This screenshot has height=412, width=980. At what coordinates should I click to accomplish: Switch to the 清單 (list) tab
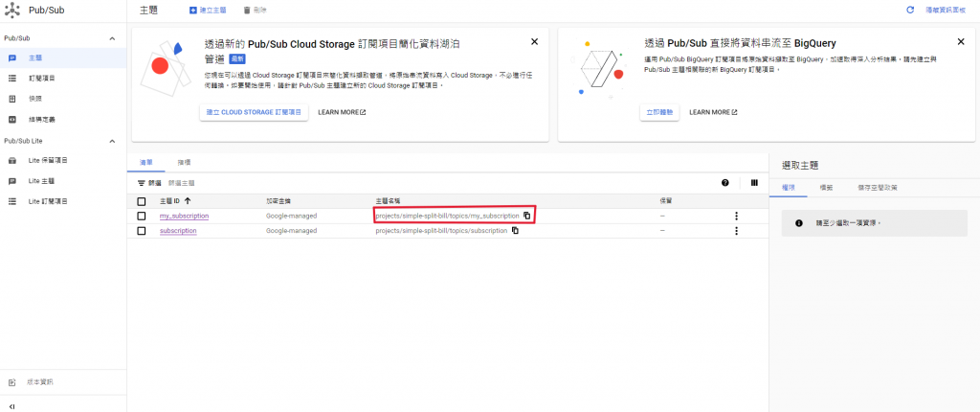(145, 162)
